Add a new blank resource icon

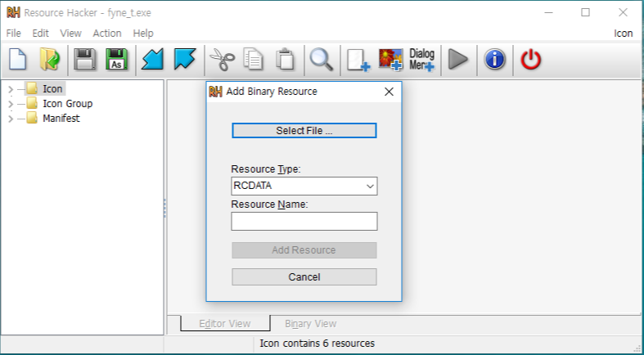point(358,61)
